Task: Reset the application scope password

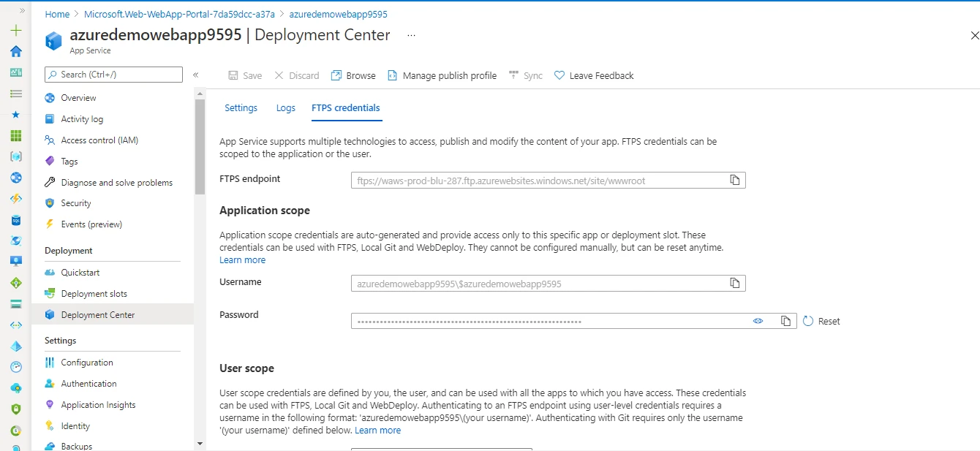Action: (x=821, y=320)
